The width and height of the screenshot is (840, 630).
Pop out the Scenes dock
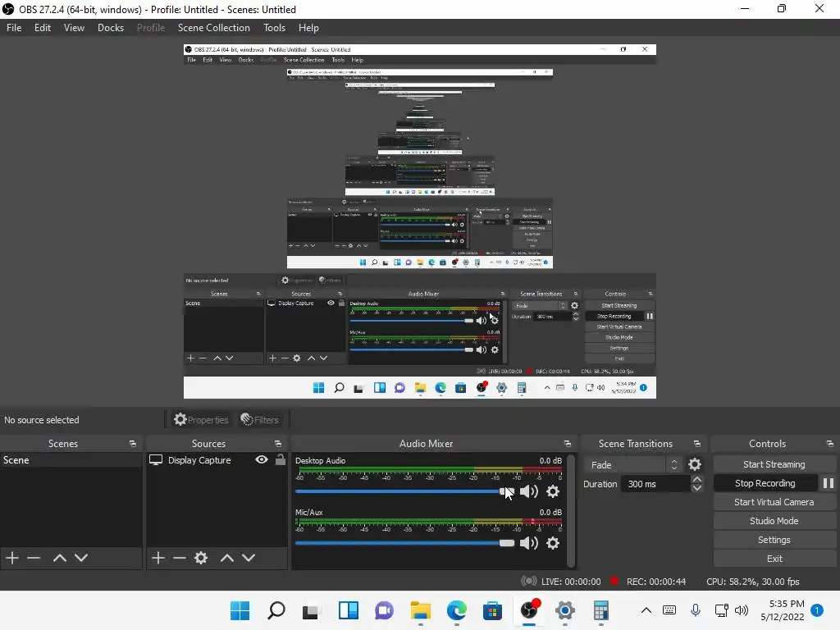click(x=133, y=444)
